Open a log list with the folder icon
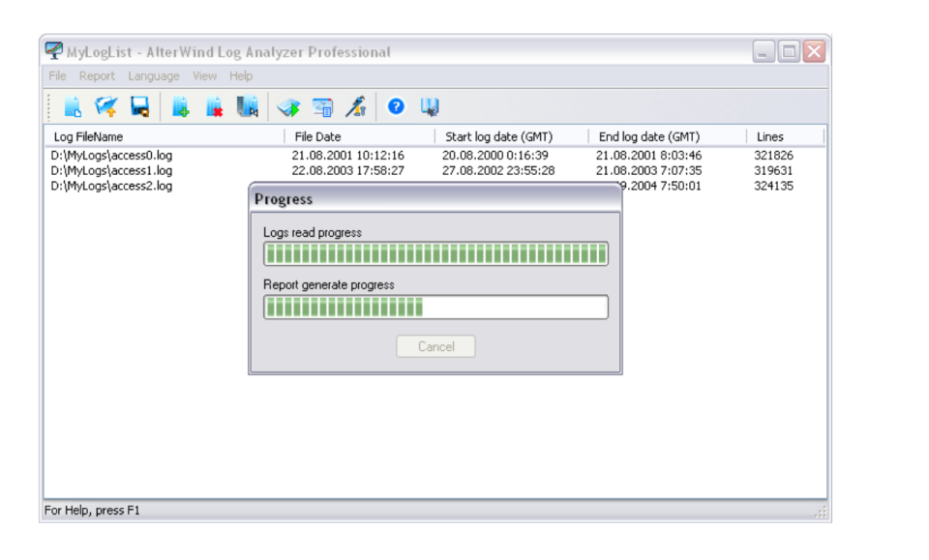Image resolution: width=929 pixels, height=560 pixels. tap(106, 107)
